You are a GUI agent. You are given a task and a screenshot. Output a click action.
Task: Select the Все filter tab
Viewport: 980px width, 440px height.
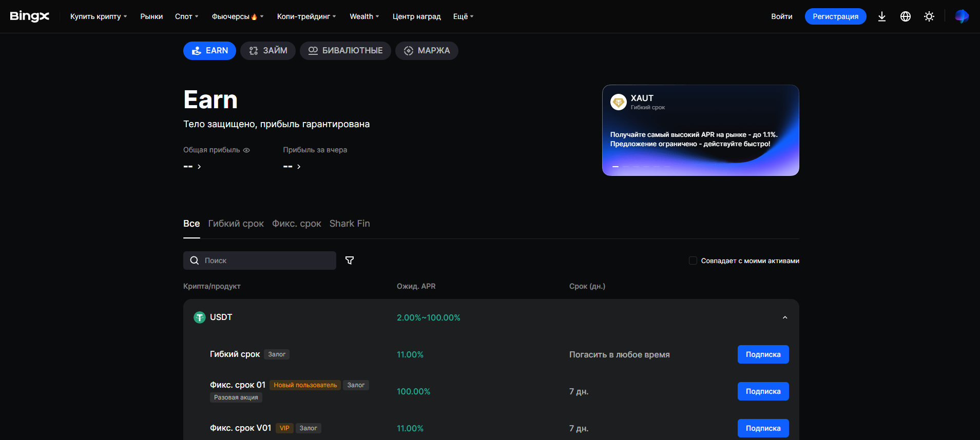[191, 224]
